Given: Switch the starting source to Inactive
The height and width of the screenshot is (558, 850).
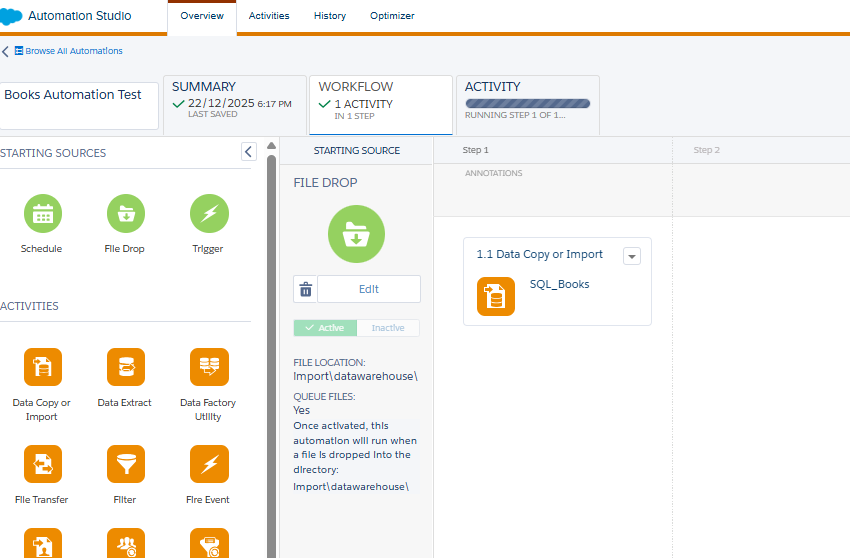Looking at the screenshot, I should (388, 328).
